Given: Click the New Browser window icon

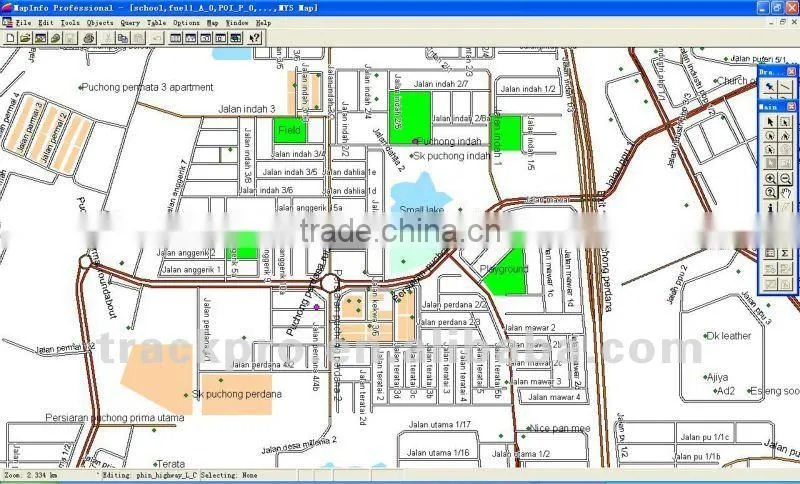Looking at the screenshot, I should tap(176, 38).
